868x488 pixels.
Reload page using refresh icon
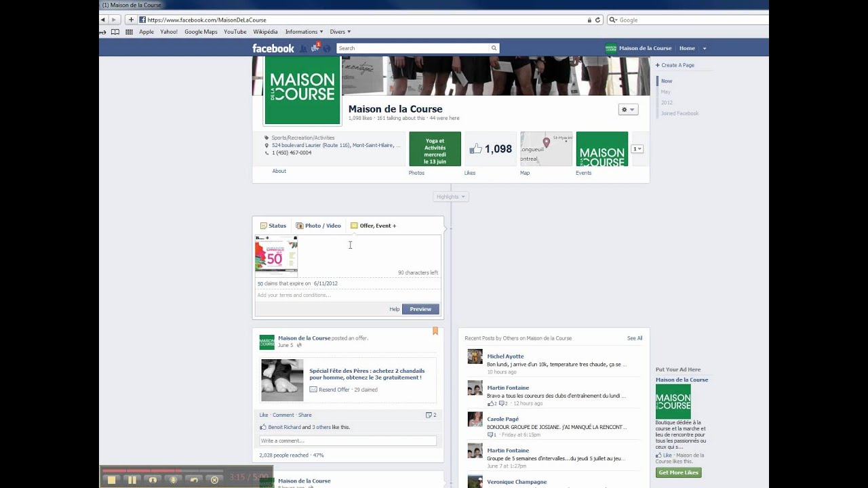click(597, 20)
